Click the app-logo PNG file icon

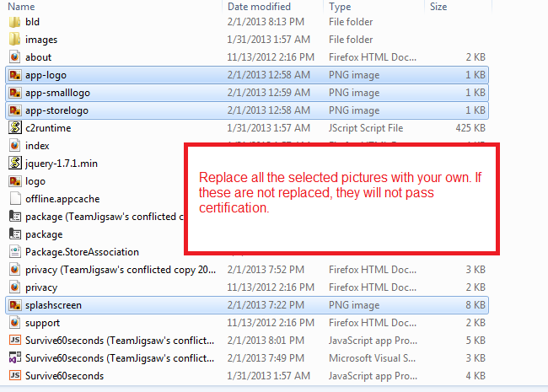coord(14,74)
